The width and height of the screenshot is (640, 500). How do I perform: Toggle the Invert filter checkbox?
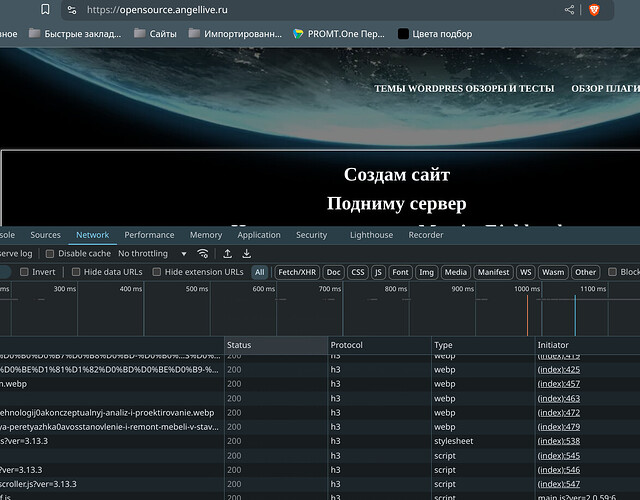(25, 272)
